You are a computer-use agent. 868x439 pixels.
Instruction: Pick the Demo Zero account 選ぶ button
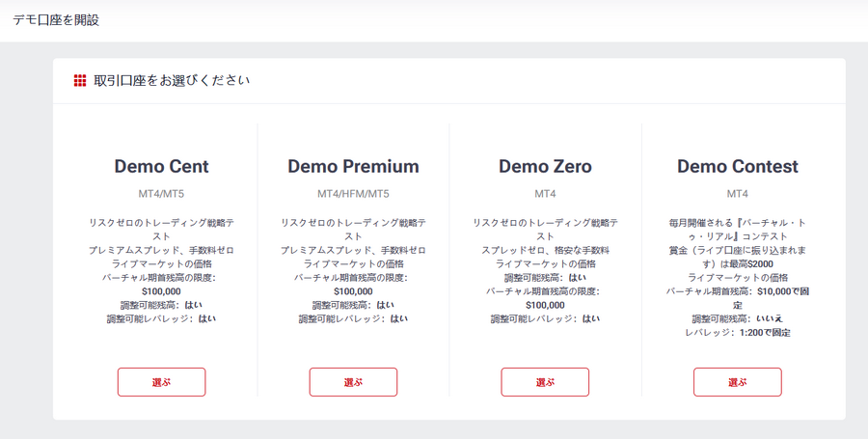(545, 382)
